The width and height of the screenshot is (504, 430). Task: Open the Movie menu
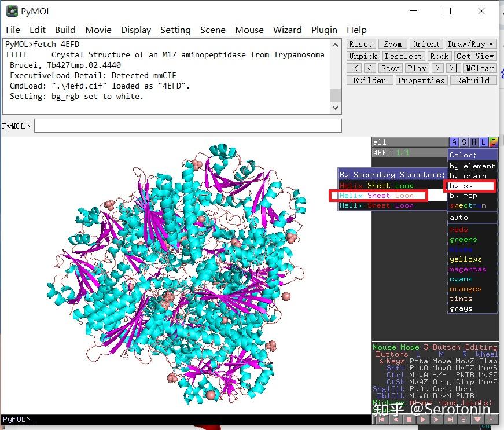pyautogui.click(x=98, y=30)
